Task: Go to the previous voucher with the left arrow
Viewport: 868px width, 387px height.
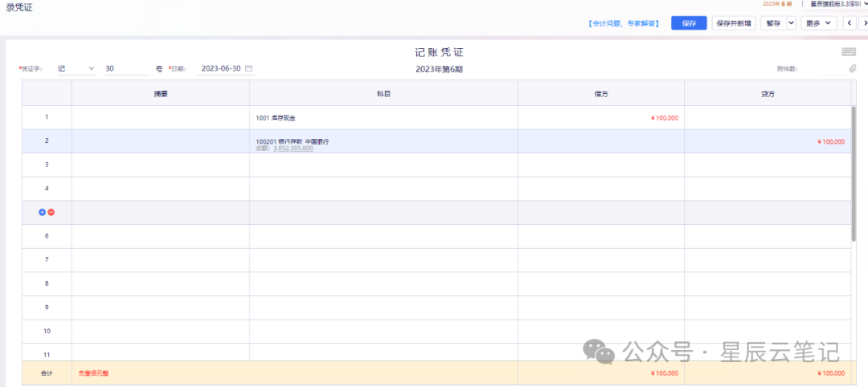Action: coord(849,23)
